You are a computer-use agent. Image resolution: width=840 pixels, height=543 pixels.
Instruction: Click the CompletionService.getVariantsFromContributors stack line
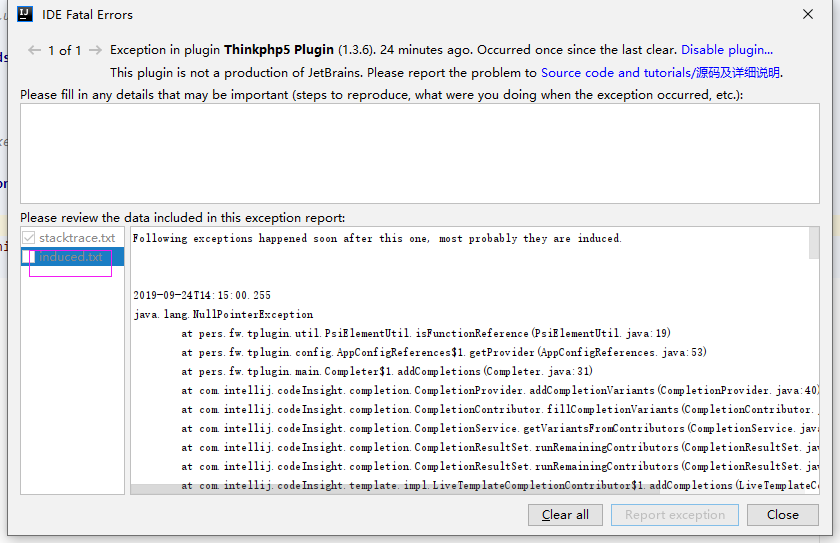500,428
